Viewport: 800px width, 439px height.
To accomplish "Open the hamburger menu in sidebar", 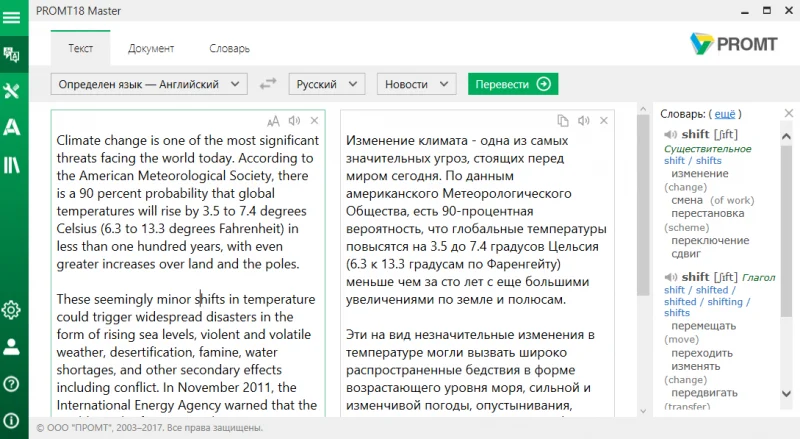I will coord(11,18).
